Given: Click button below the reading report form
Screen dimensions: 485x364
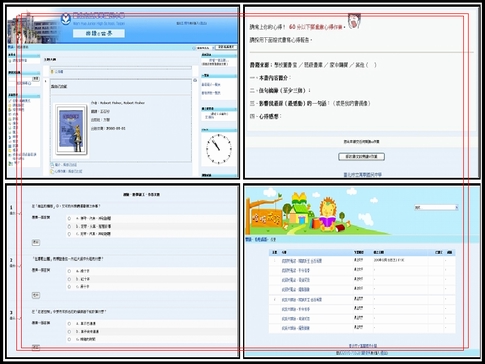Looking at the screenshot, I should point(361,156).
